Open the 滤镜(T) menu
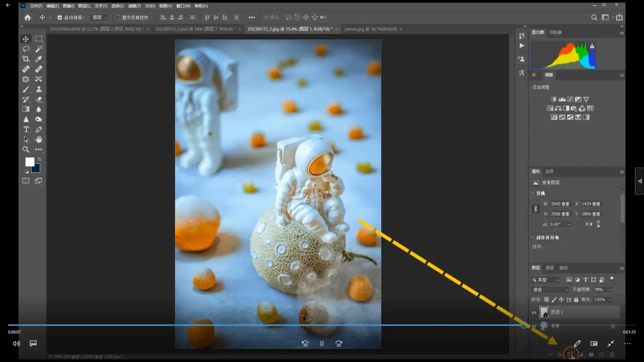This screenshot has width=644, height=362. (x=134, y=6)
